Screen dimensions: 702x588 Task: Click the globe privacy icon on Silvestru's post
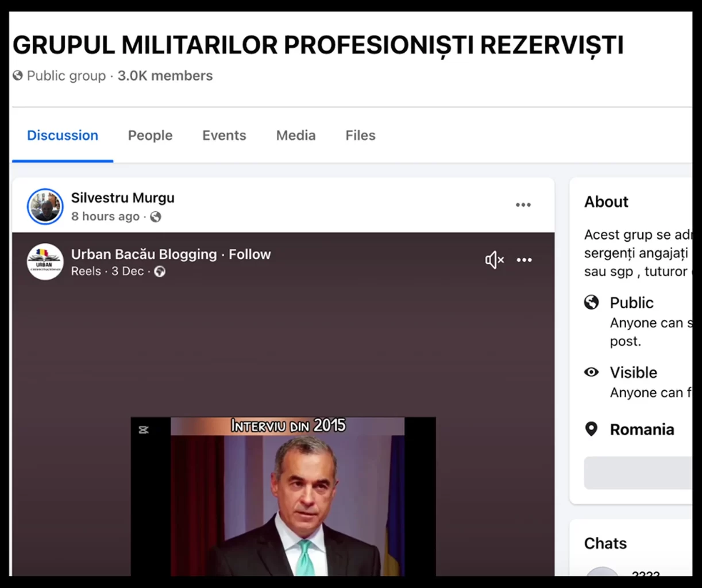[155, 217]
